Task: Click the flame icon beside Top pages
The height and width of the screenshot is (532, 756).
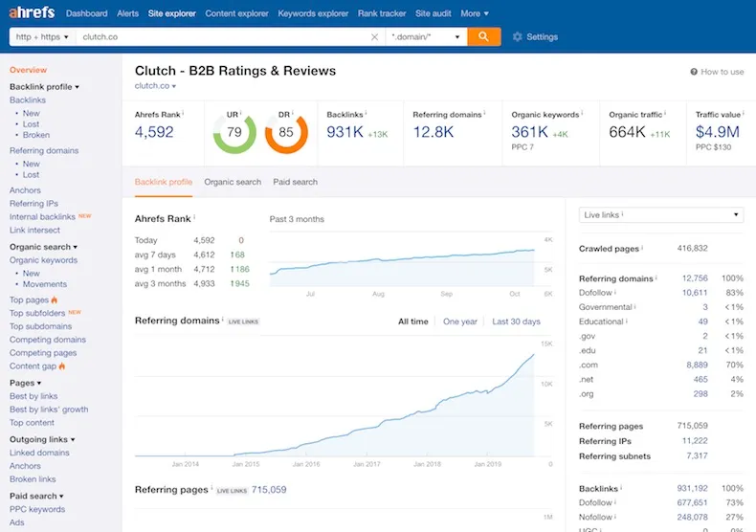Action: pyautogui.click(x=54, y=299)
